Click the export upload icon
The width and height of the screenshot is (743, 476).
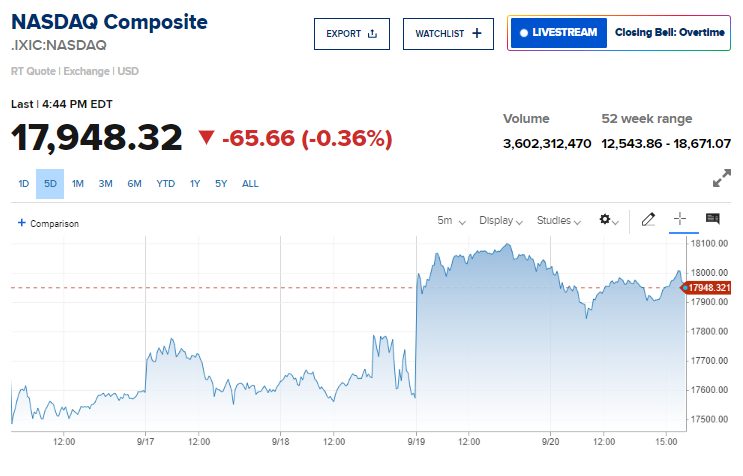coord(373,33)
